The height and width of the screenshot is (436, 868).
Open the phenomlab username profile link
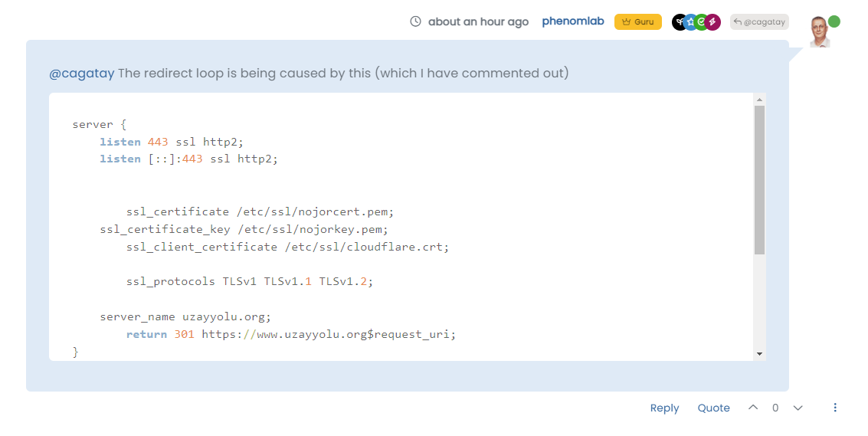coord(573,21)
